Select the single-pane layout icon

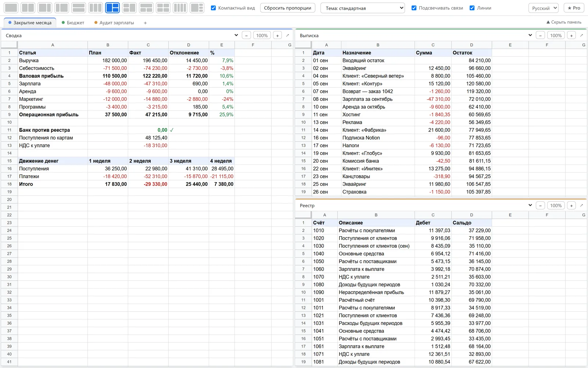click(11, 8)
